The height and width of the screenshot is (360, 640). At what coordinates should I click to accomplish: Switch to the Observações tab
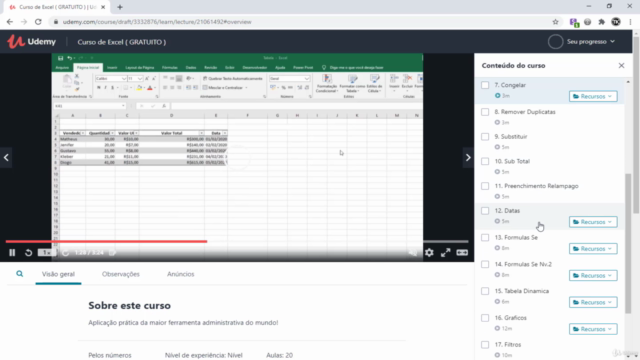click(x=121, y=274)
